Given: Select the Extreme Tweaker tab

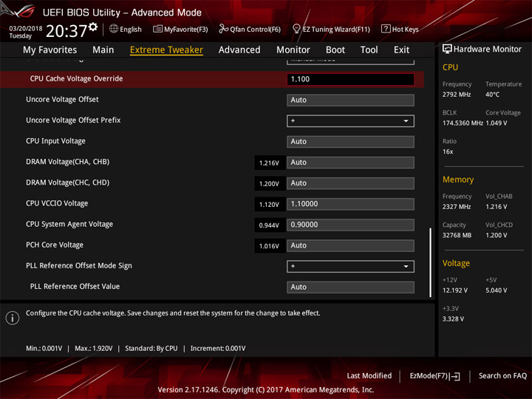Looking at the screenshot, I should point(166,50).
